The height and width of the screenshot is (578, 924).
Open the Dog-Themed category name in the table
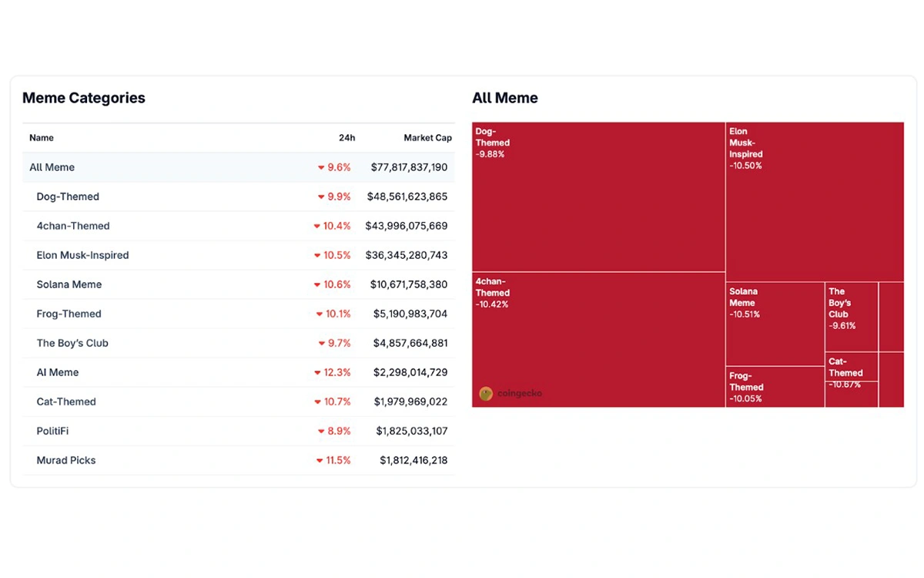point(68,197)
